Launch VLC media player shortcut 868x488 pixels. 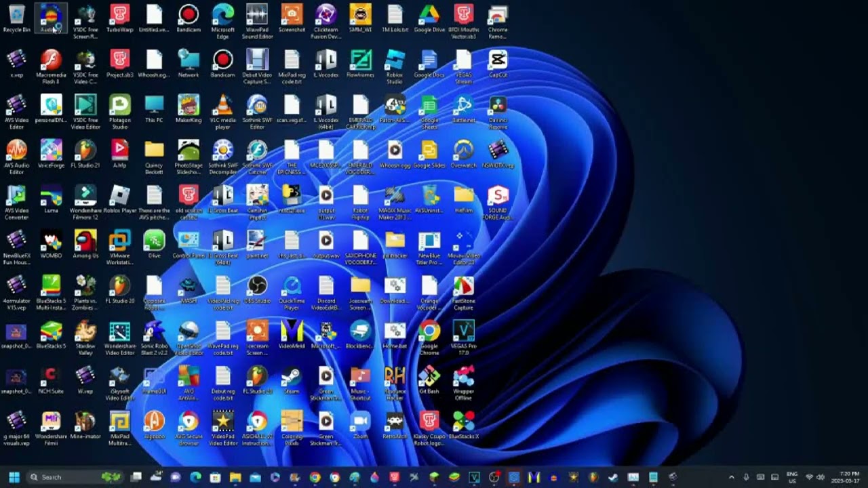(223, 112)
